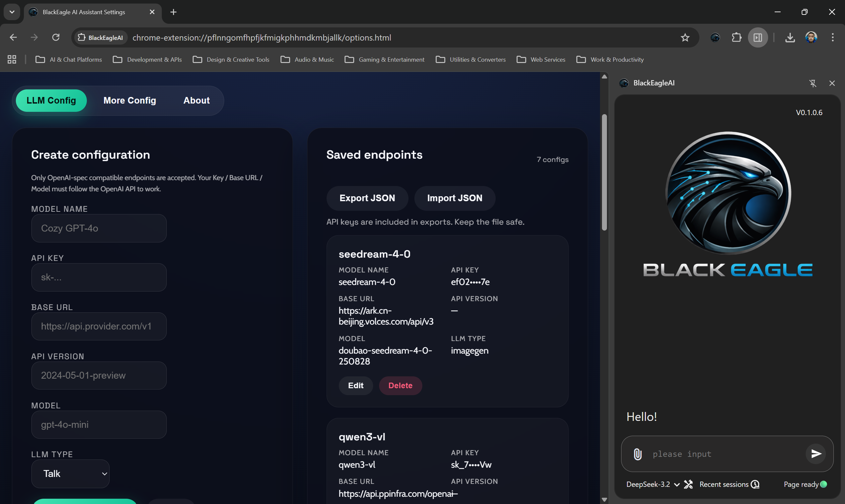The height and width of the screenshot is (504, 845).
Task: Open Recent sessions via the clock icon
Action: coord(755,484)
